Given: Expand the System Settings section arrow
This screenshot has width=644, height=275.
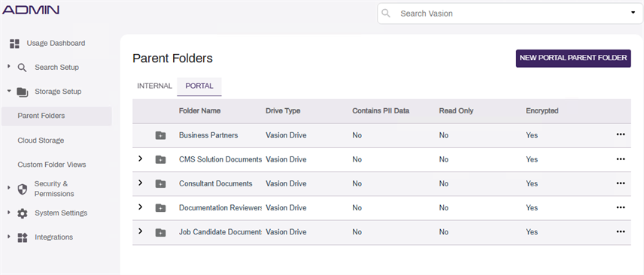Looking at the screenshot, I should pos(9,212).
